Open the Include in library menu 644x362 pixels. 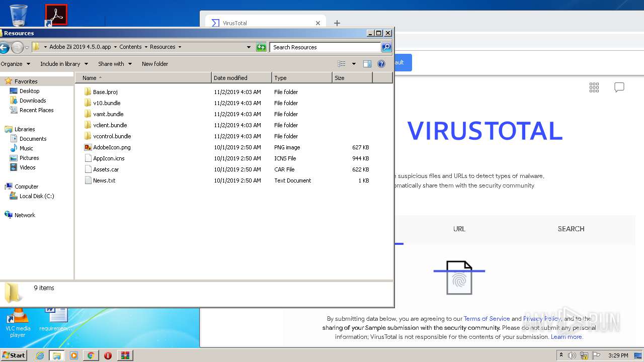click(x=64, y=64)
